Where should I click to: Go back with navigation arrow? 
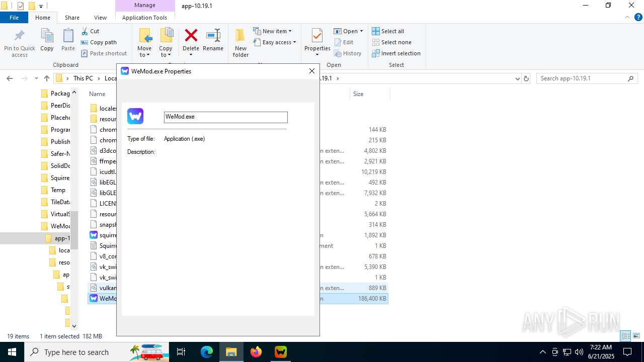click(10, 78)
